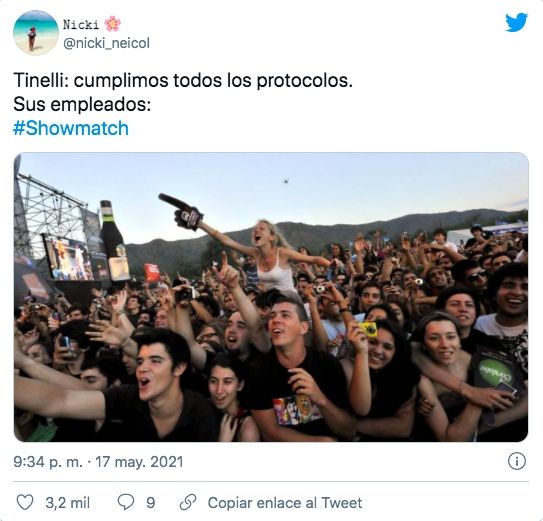Viewport: 543px width, 521px height.
Task: Visit the @nicki_neicol handle
Action: 107,43
